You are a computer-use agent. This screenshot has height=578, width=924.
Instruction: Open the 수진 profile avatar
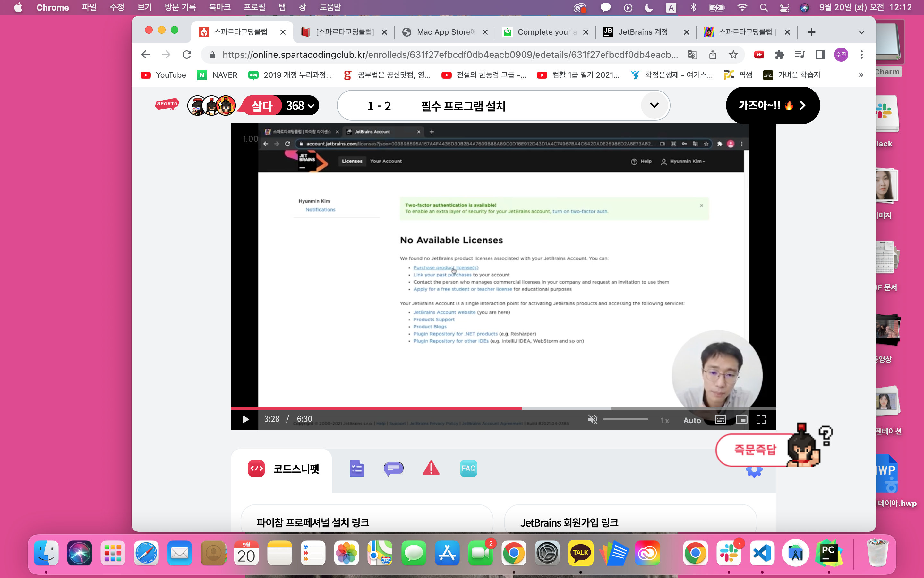[841, 55]
